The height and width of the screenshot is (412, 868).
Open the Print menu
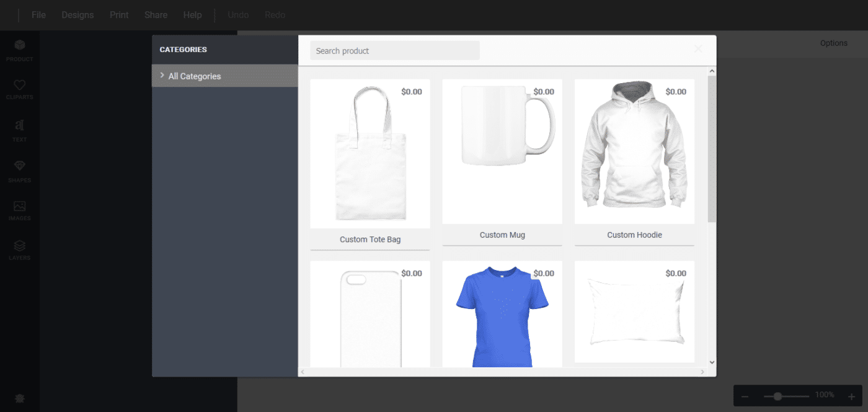(x=119, y=15)
